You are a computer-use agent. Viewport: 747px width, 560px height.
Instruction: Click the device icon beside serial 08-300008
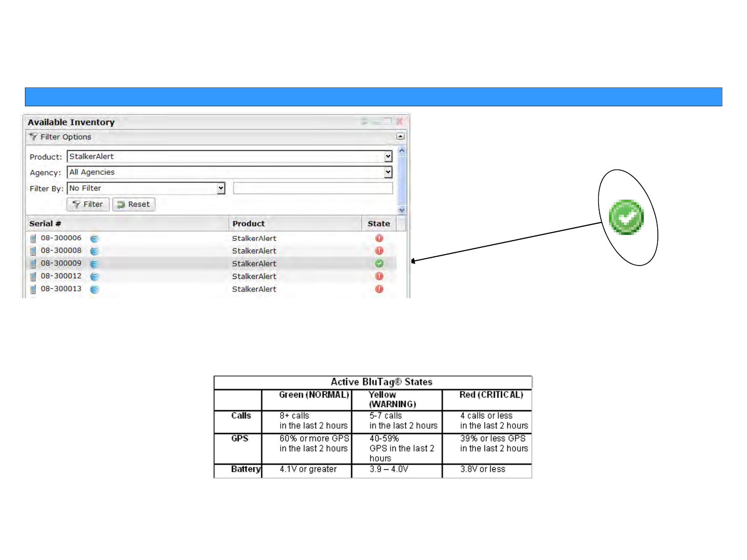33,251
